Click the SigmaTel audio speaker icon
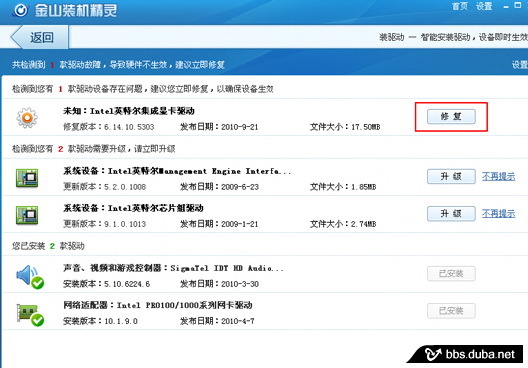 pos(30,277)
